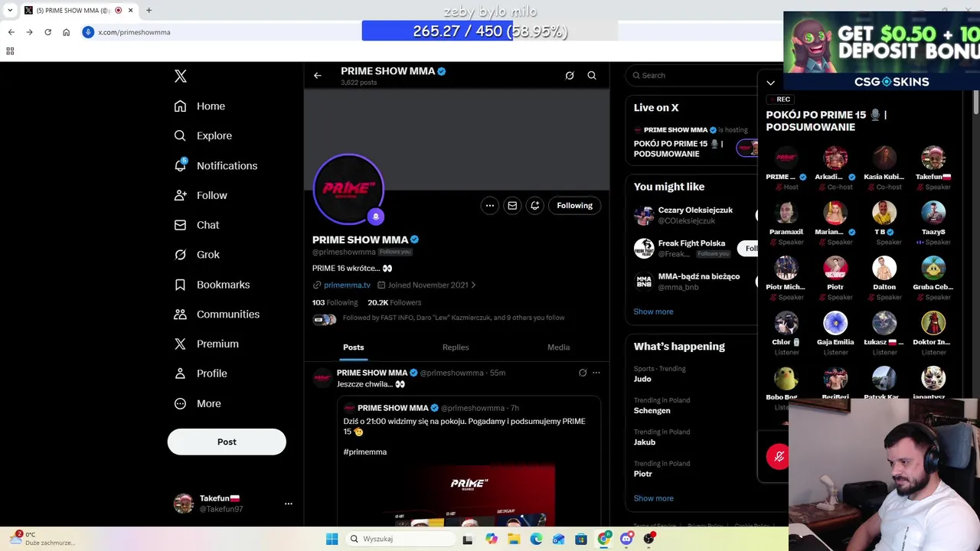
Task: Open the Follow sidebar item
Action: pos(201,195)
